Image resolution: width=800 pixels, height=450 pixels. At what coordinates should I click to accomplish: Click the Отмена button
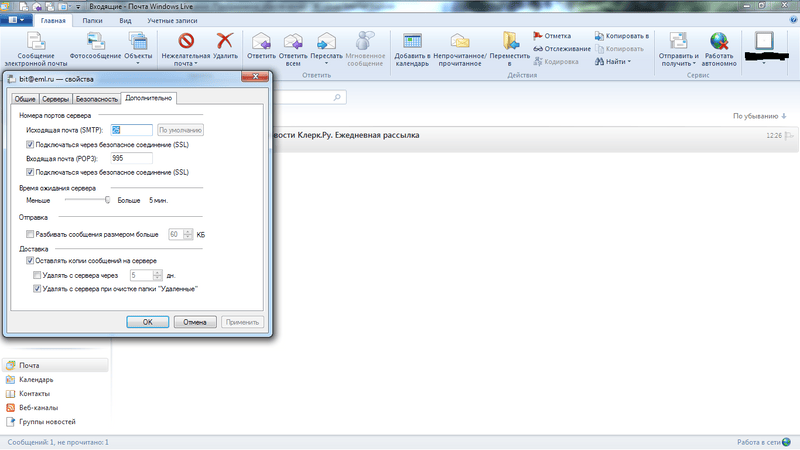[195, 322]
